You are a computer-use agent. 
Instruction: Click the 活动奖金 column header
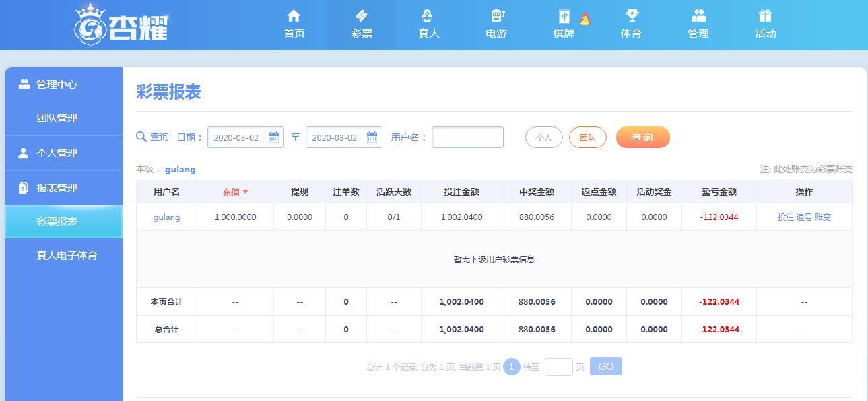654,192
